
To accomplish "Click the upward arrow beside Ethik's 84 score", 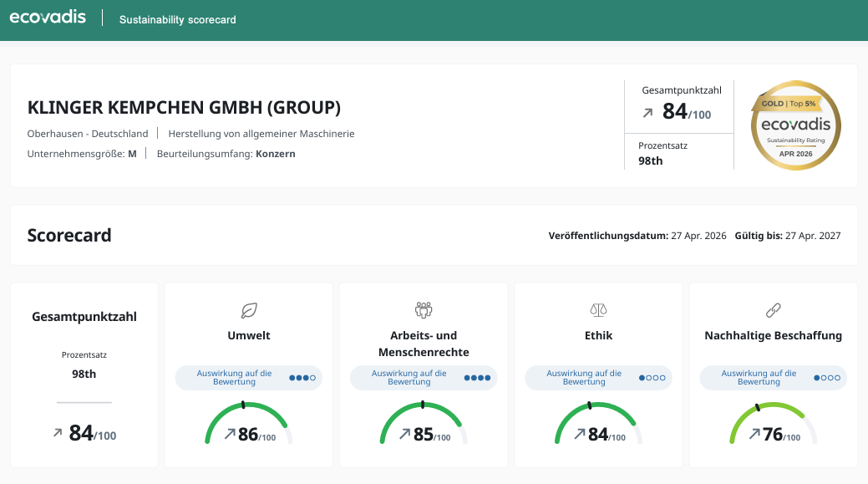I will (x=580, y=434).
